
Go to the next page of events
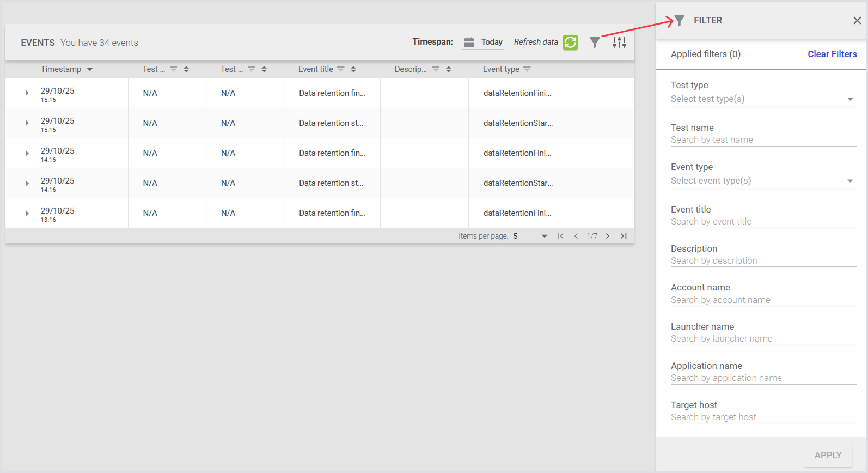(x=608, y=236)
